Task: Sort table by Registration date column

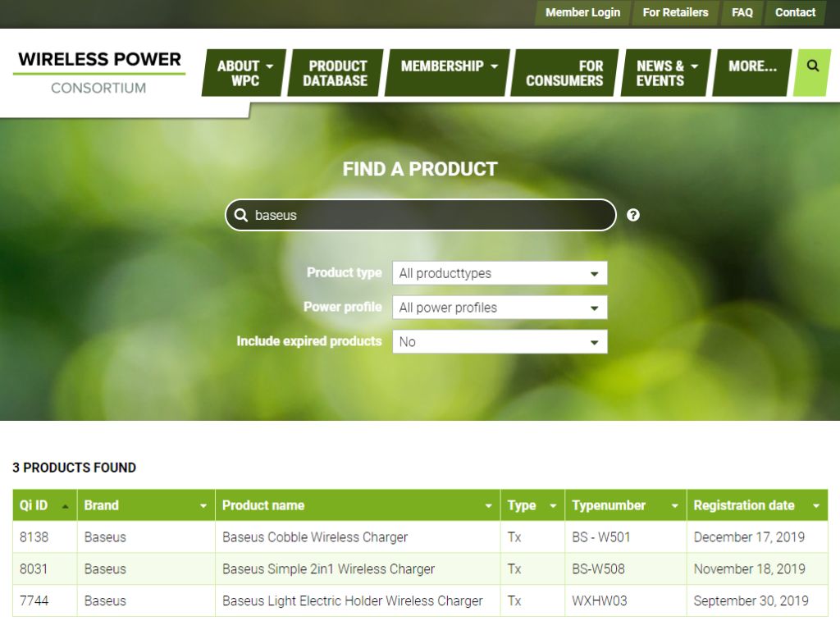Action: [757, 505]
